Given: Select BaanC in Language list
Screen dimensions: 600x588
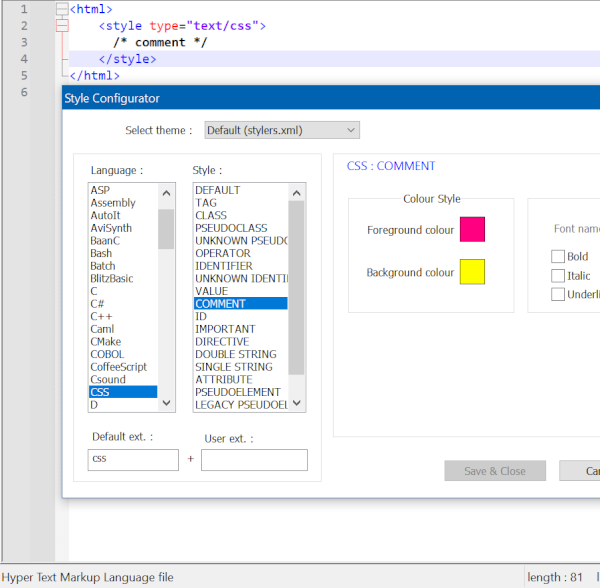Looking at the screenshot, I should pyautogui.click(x=123, y=241).
